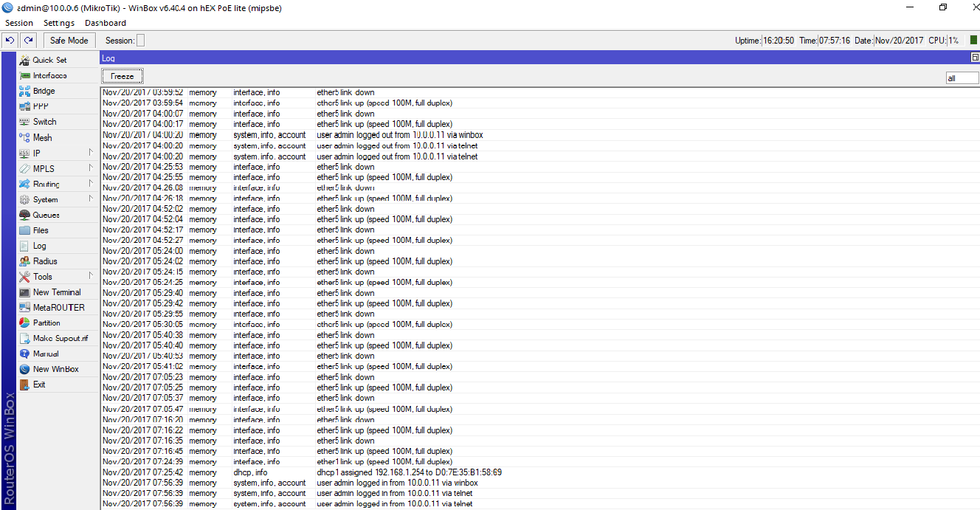Select log entry 'logged out from 10.0.0.11 via winbox'
The height and width of the screenshot is (510, 980).
click(x=539, y=135)
